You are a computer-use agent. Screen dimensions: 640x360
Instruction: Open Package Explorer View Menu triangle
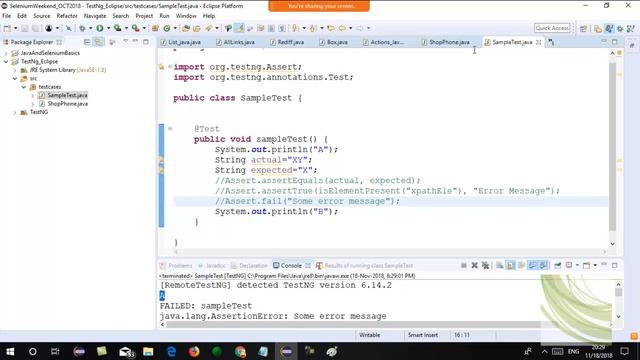pyautogui.click(x=125, y=42)
